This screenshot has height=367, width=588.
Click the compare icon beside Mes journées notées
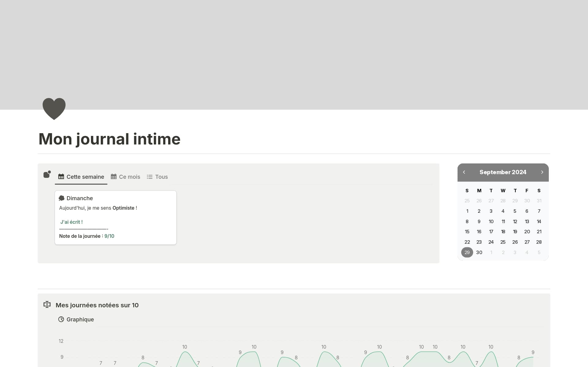coord(47,305)
